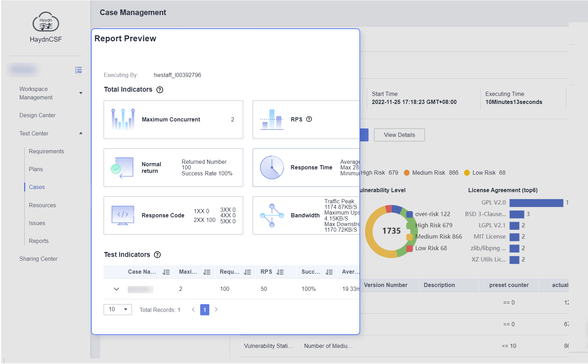The image size is (588, 364).
Task: Open Design Center menu item
Action: [37, 115]
